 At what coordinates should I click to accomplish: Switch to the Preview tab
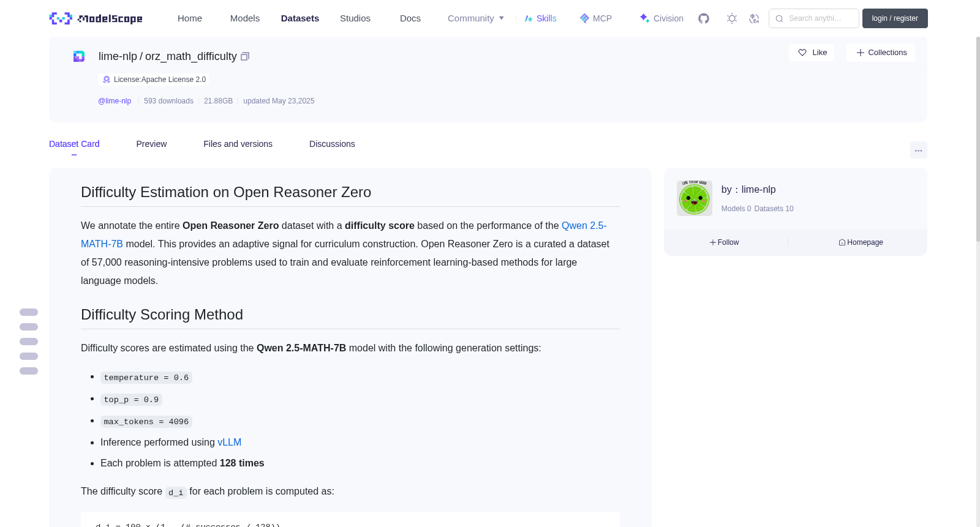(151, 144)
